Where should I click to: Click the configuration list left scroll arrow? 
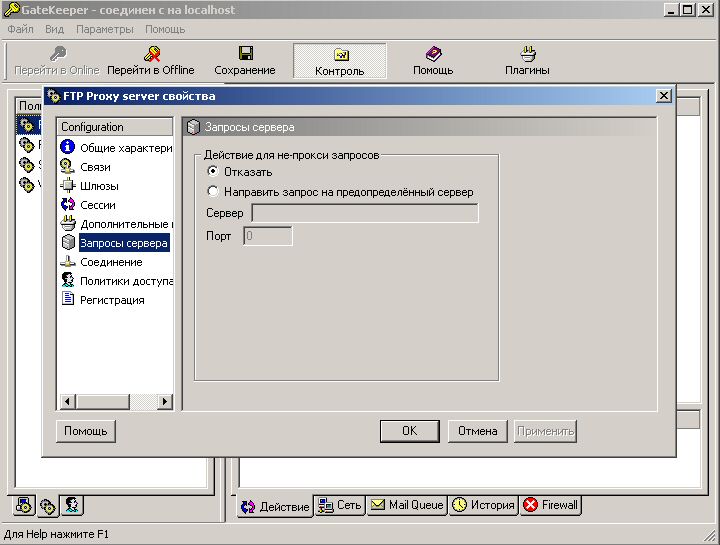67,401
